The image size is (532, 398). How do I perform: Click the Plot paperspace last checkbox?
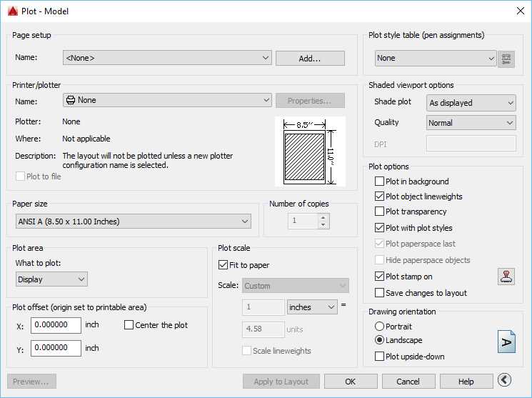tap(379, 244)
